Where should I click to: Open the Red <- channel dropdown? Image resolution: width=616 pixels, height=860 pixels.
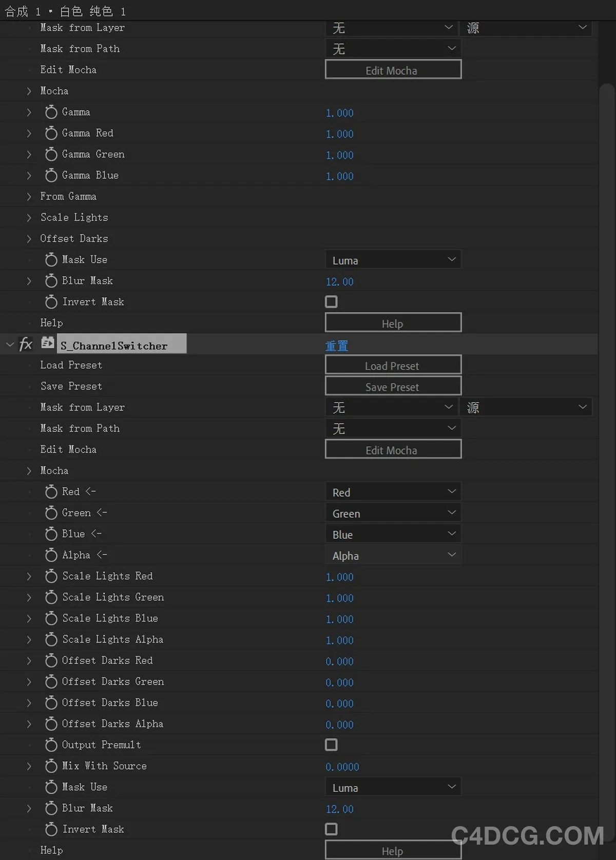[x=393, y=492]
